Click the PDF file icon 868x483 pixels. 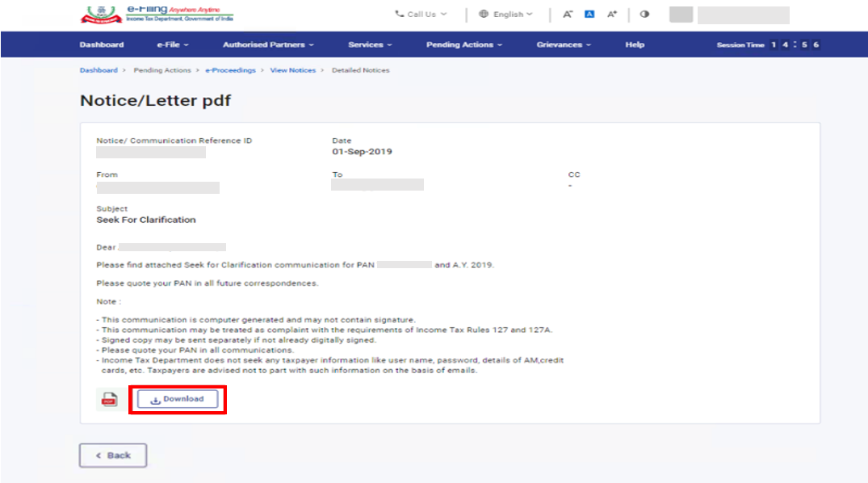108,399
